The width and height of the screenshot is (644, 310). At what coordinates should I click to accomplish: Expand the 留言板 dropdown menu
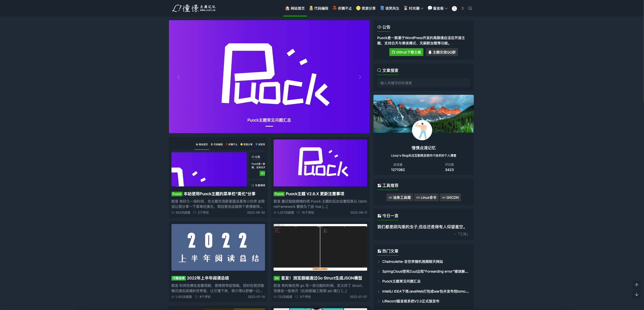[438, 8]
